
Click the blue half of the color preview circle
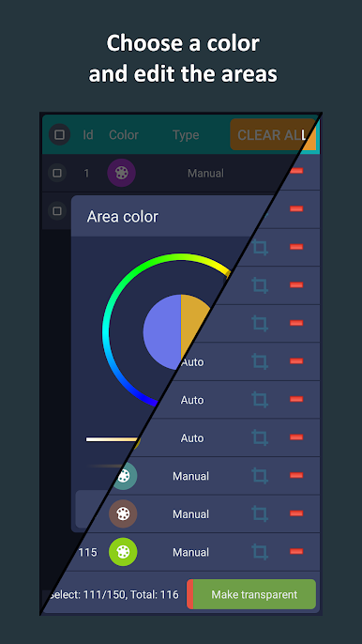(x=162, y=332)
